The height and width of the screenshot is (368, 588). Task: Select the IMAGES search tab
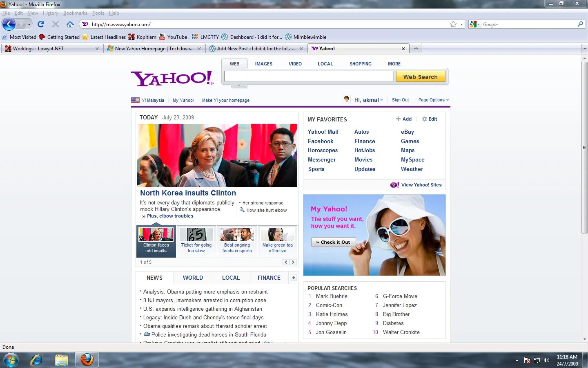264,64
